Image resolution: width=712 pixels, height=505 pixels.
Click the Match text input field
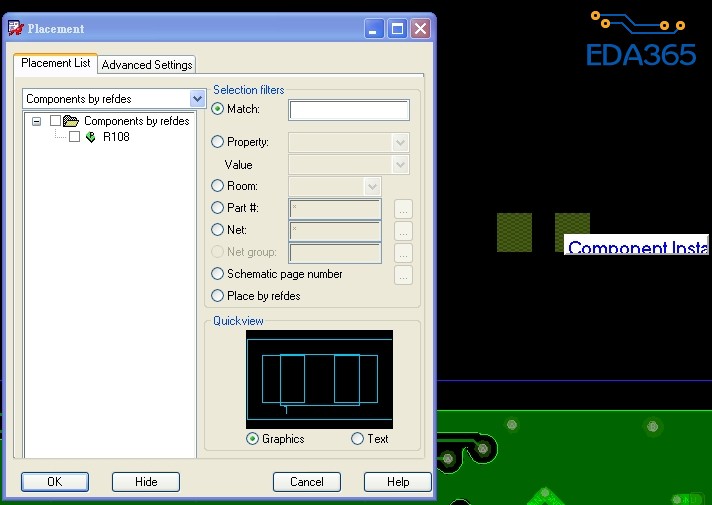click(349, 110)
